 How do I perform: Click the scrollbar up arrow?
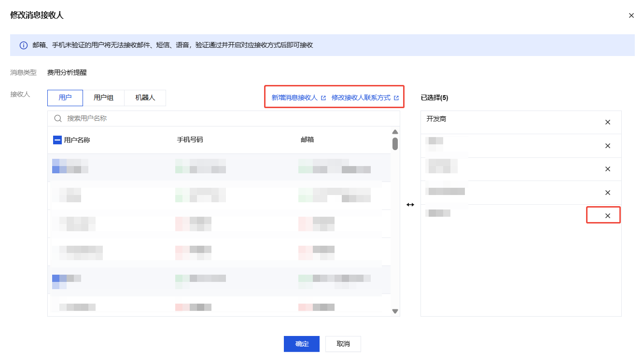pos(395,132)
